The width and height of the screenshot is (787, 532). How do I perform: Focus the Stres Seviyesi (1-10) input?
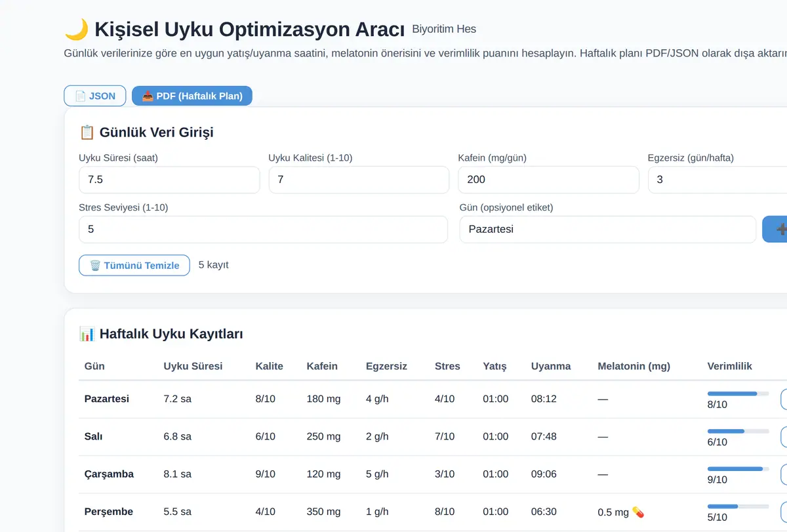point(263,230)
